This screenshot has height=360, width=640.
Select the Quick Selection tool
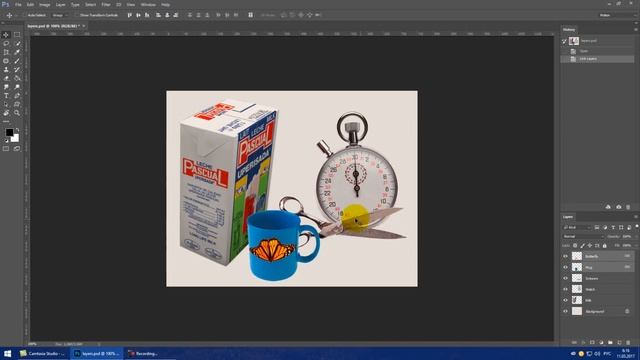[x=17, y=43]
